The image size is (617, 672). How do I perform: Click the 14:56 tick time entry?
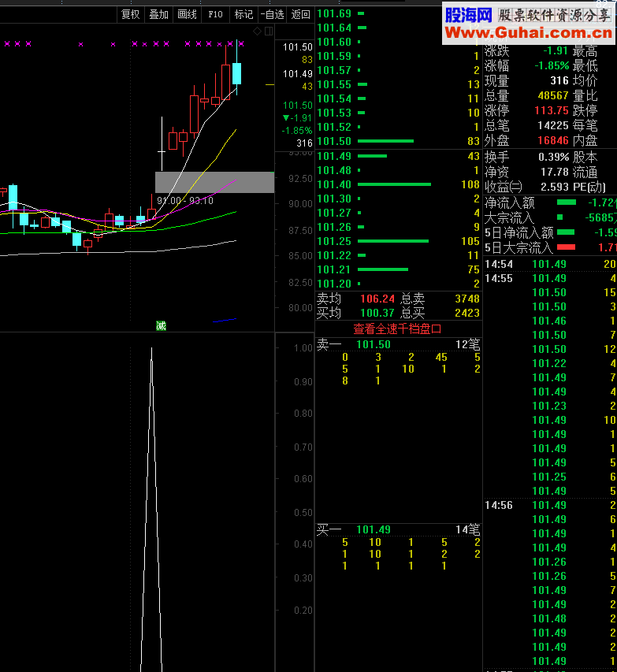tap(499, 505)
